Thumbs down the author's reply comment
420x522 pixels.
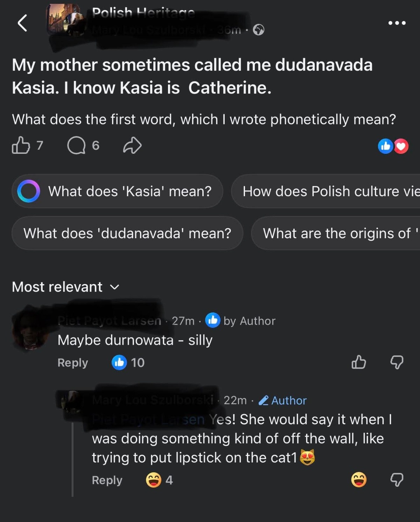397,480
